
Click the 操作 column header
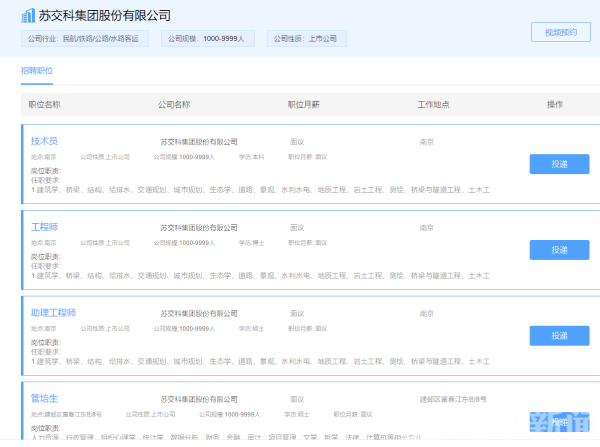point(555,104)
